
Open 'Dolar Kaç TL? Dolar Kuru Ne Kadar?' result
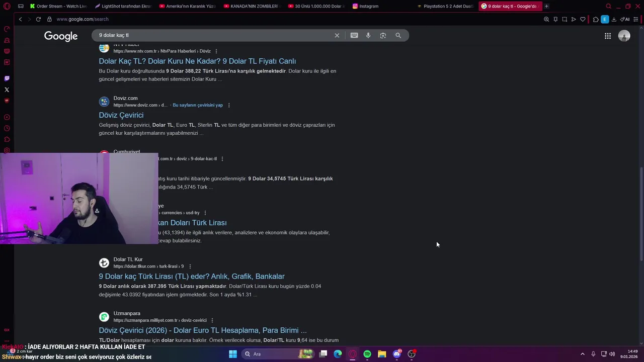point(197,61)
